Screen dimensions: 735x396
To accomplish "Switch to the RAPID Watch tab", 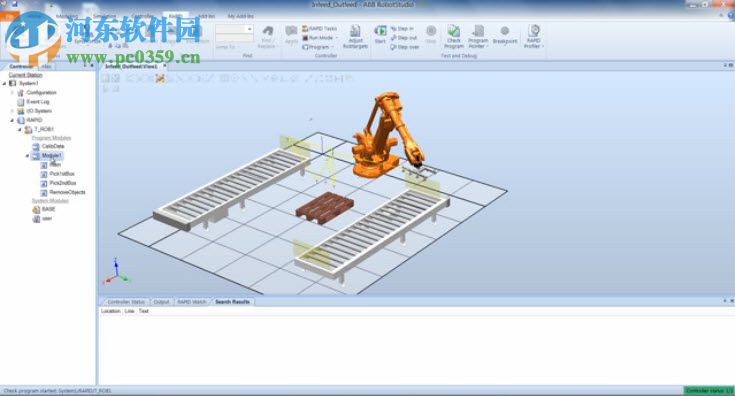I will (x=192, y=302).
